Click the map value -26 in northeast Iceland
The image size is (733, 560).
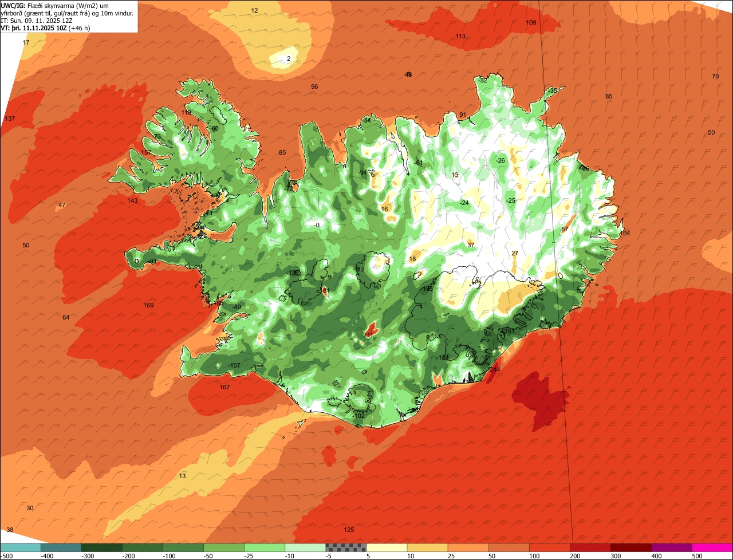click(501, 160)
